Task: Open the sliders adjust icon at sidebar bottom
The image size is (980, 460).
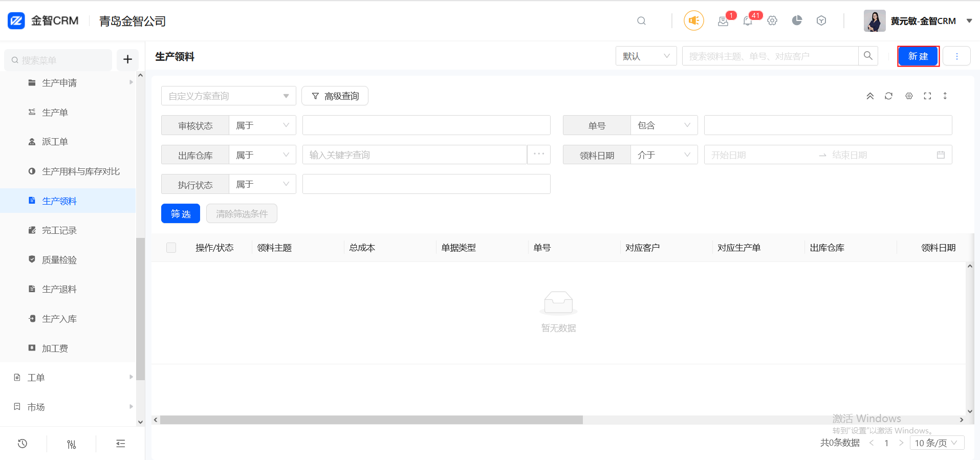Action: (72, 444)
